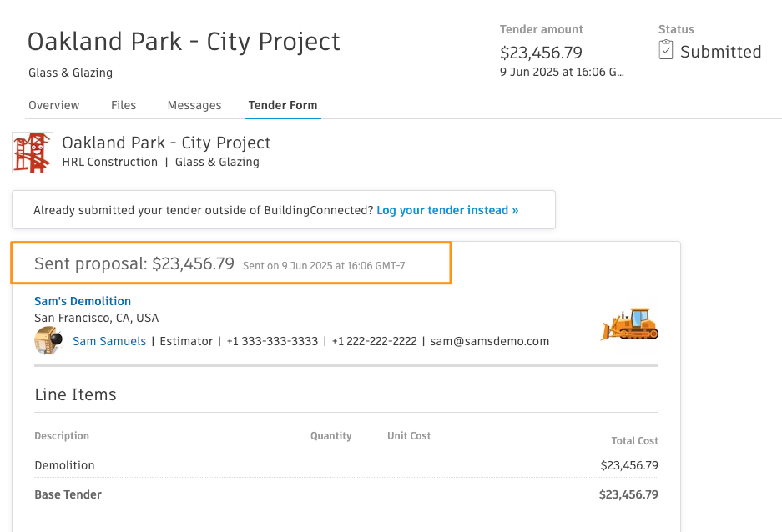Click the 'Glass & Glazing' trade beside HRL Construction

point(217,162)
